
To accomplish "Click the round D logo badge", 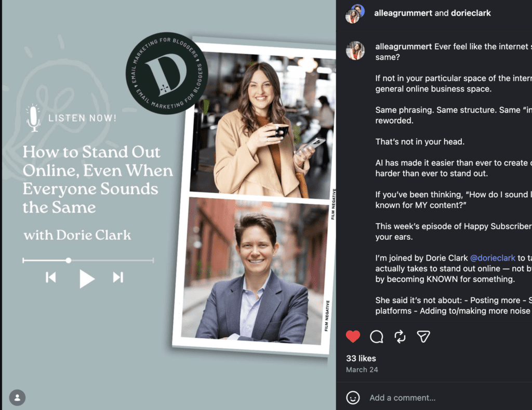I will point(166,73).
